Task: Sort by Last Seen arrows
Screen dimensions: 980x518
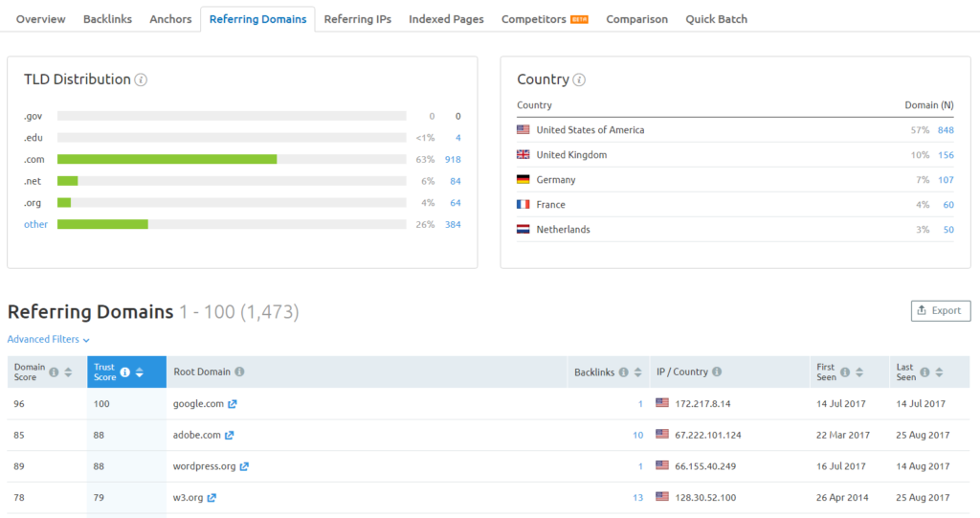Action: click(x=939, y=372)
